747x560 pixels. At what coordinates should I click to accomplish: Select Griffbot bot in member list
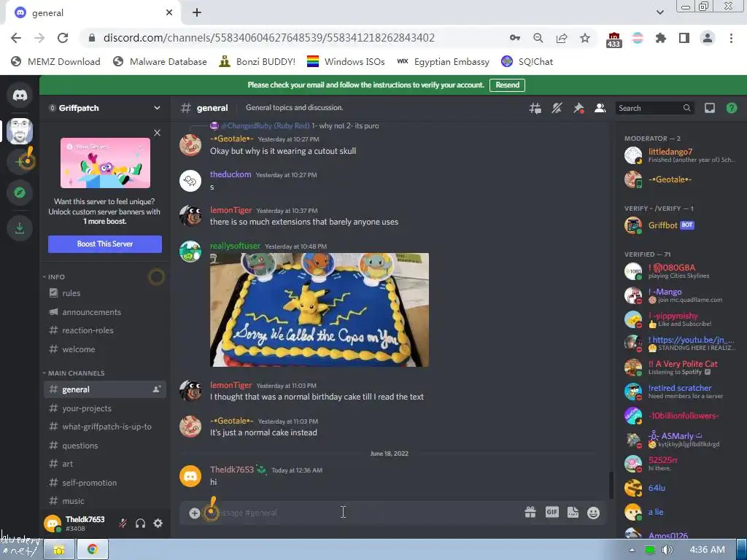(681, 225)
